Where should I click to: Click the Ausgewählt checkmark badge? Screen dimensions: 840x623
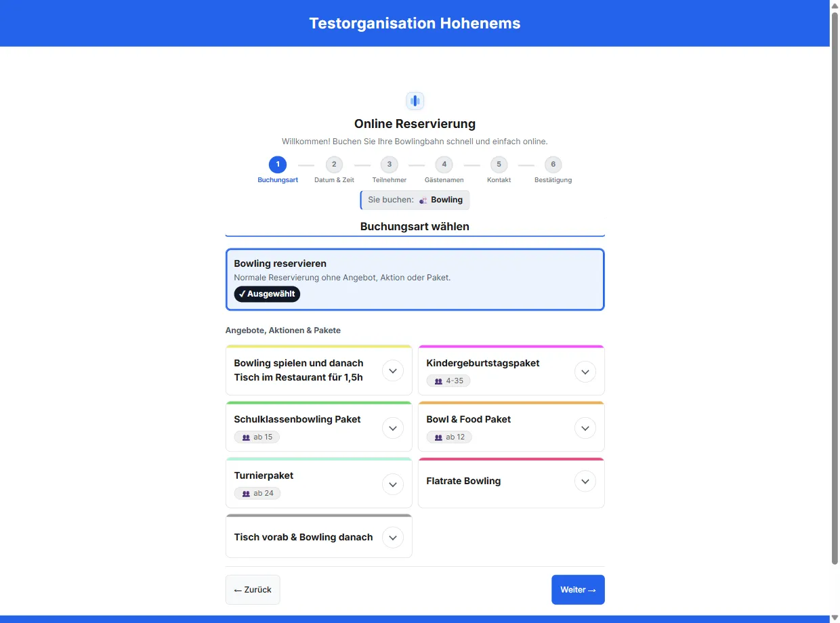(267, 294)
